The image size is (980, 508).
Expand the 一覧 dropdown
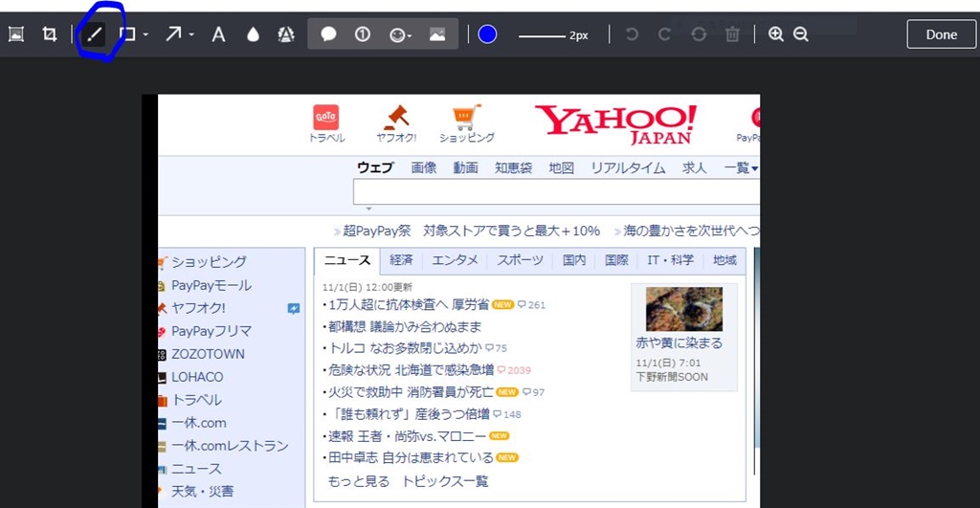tap(742, 167)
